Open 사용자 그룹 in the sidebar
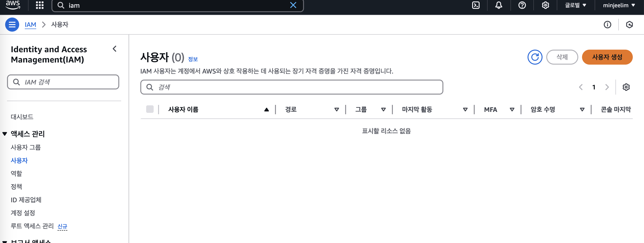This screenshot has width=644, height=243. tap(26, 147)
